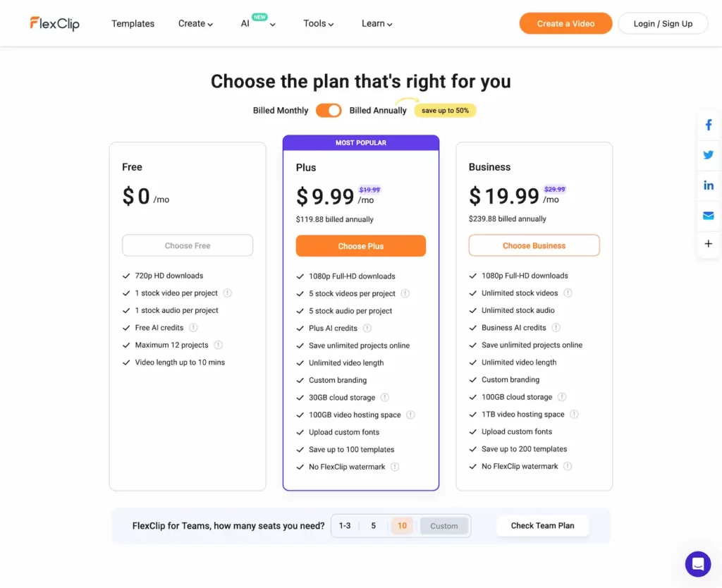Click the FlexClip logo
The image size is (722, 588).
coord(54,23)
